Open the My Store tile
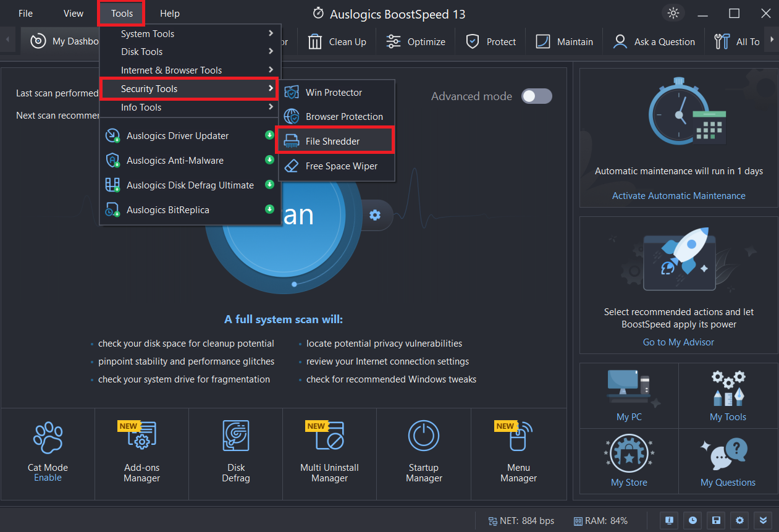Image resolution: width=779 pixels, height=532 pixels. [629, 461]
